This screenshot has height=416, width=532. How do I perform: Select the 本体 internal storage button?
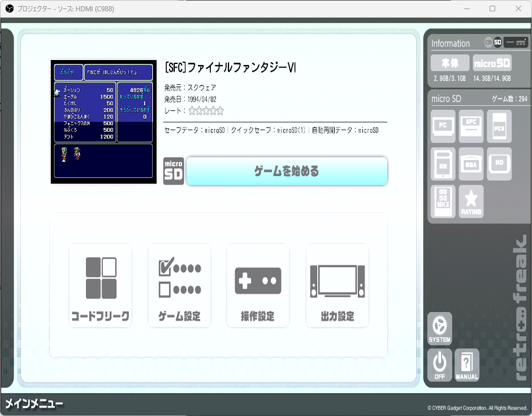(x=450, y=63)
